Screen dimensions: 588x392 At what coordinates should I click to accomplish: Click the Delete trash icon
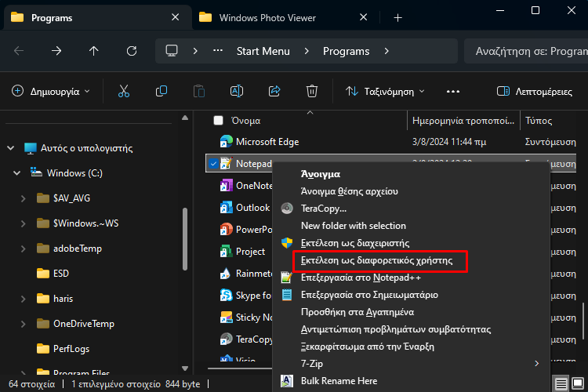[x=312, y=91]
